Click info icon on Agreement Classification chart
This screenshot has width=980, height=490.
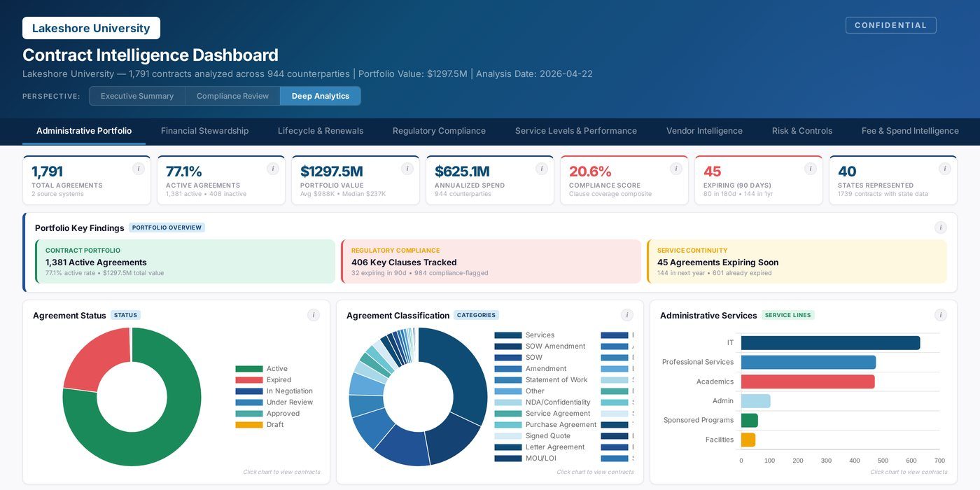point(627,315)
